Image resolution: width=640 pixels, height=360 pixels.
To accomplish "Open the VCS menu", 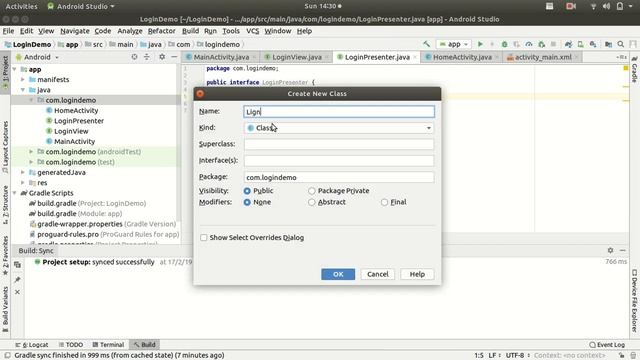I will (253, 31).
